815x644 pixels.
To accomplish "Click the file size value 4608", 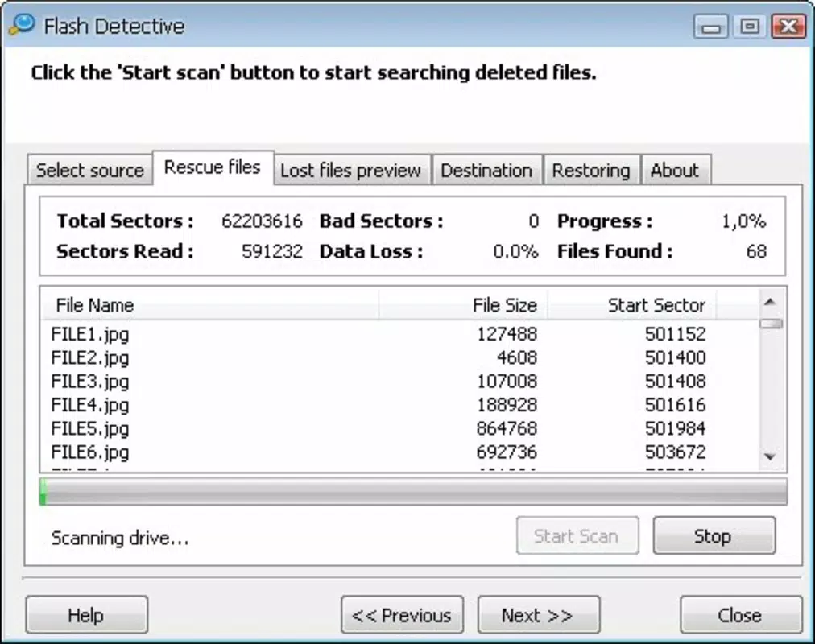I will click(x=517, y=358).
